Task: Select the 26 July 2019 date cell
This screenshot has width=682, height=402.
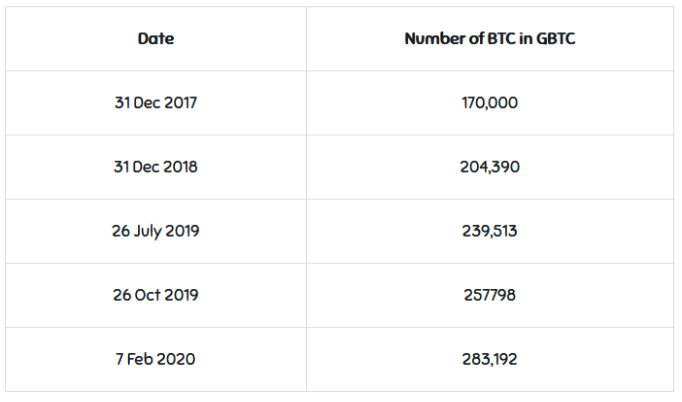Action: [156, 231]
